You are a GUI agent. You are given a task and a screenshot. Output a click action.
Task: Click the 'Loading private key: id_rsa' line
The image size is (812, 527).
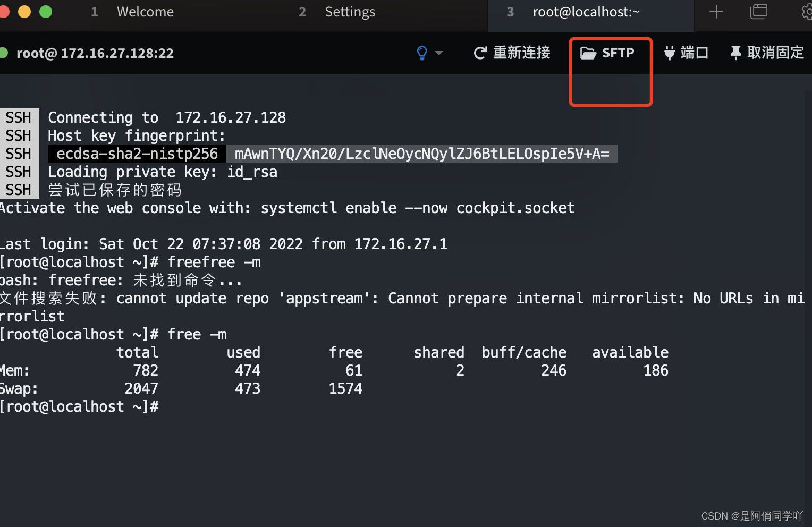click(x=163, y=172)
